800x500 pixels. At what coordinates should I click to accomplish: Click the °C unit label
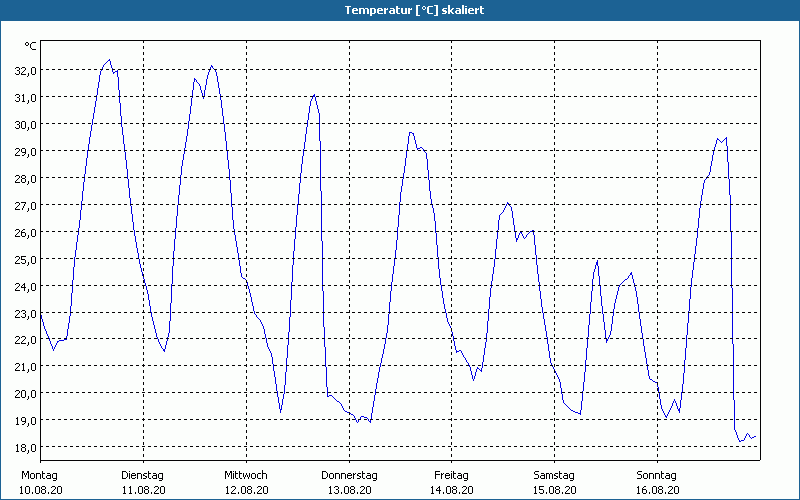pyautogui.click(x=30, y=46)
